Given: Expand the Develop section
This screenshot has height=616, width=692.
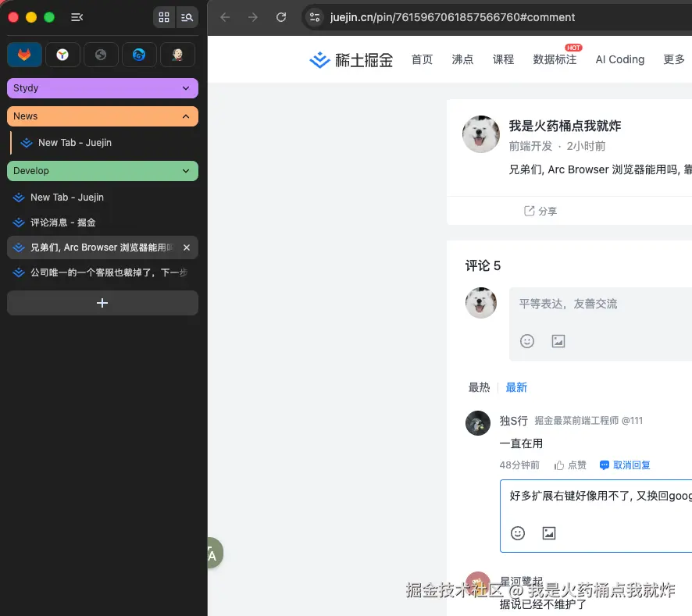Looking at the screenshot, I should point(102,171).
